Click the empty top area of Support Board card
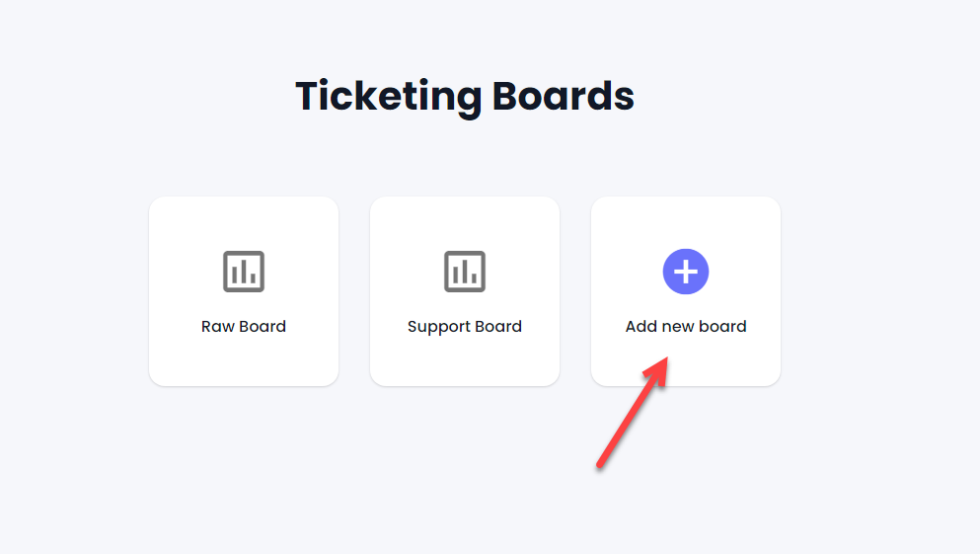 465,222
